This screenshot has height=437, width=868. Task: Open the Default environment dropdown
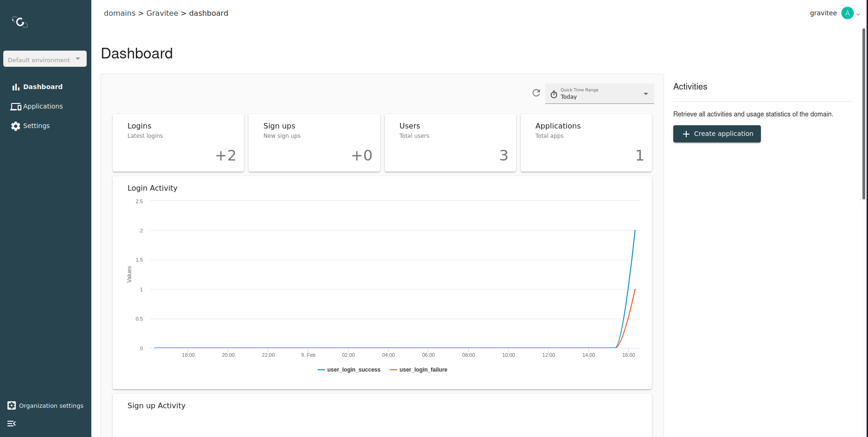(45, 59)
